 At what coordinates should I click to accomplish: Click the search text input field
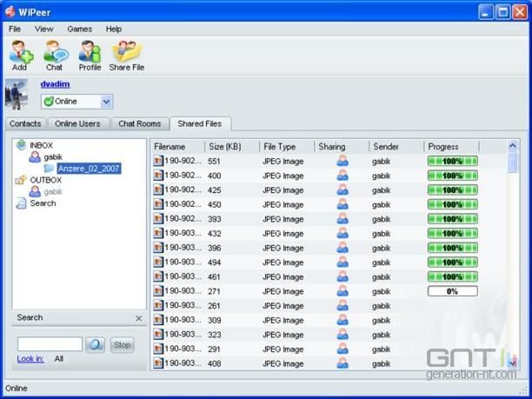tap(50, 344)
